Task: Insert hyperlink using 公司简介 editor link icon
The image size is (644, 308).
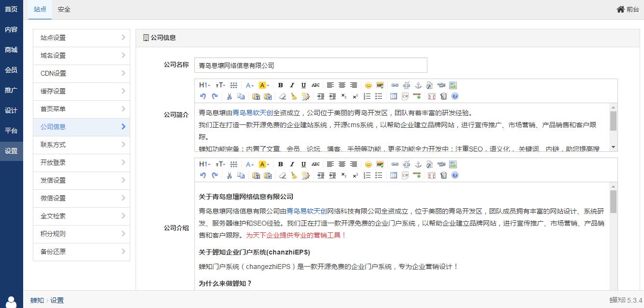Action: [x=395, y=85]
